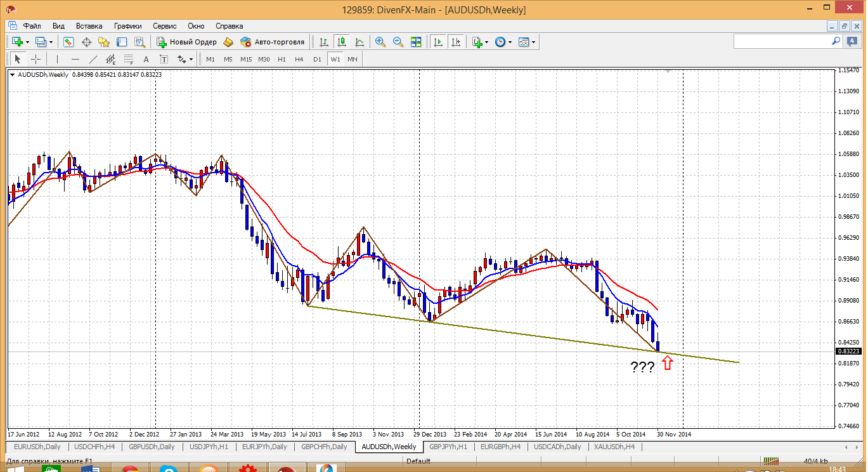This screenshot has height=472, width=868.
Task: Click the Zoom Out magnifier icon
Action: (398, 42)
